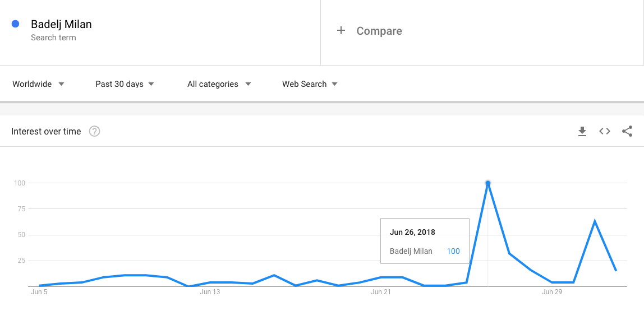
Task: Open help for Interest over time
Action: pyautogui.click(x=94, y=131)
